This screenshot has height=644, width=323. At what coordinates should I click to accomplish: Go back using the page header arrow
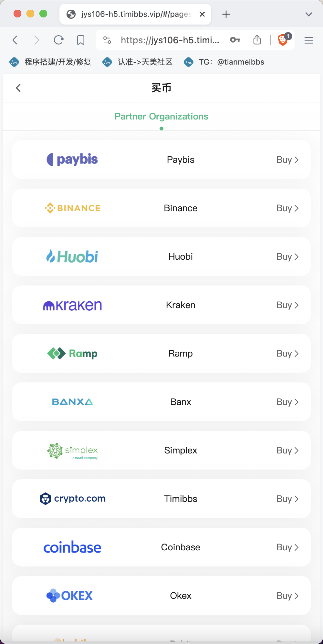click(x=18, y=88)
